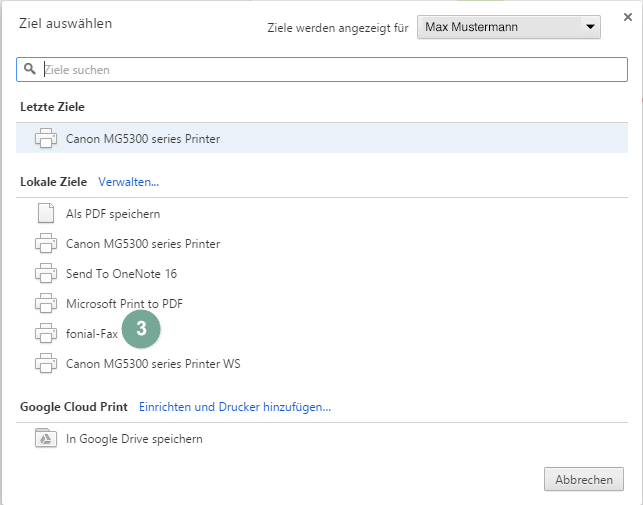The height and width of the screenshot is (505, 643).
Task: Open the Max Mustermann account dropdown
Action: click(509, 27)
